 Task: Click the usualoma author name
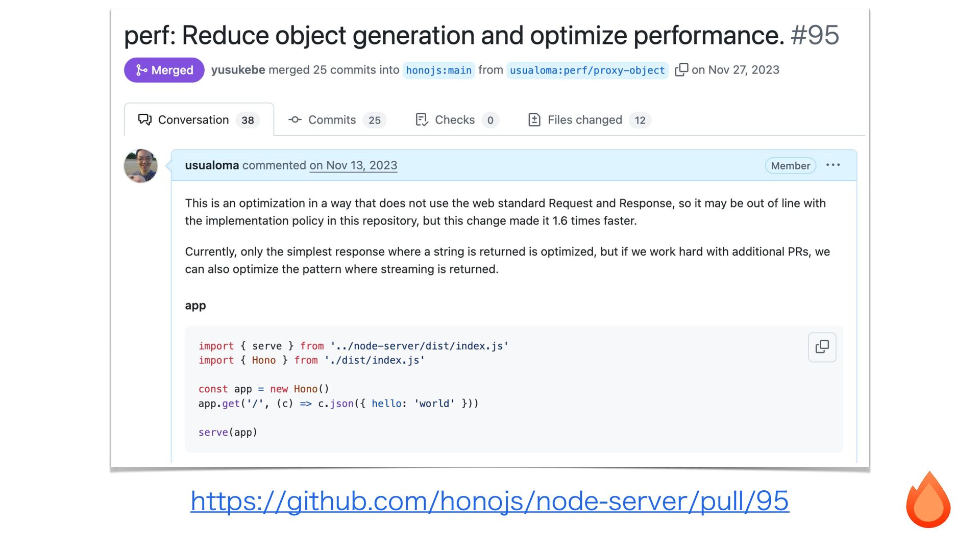click(212, 165)
